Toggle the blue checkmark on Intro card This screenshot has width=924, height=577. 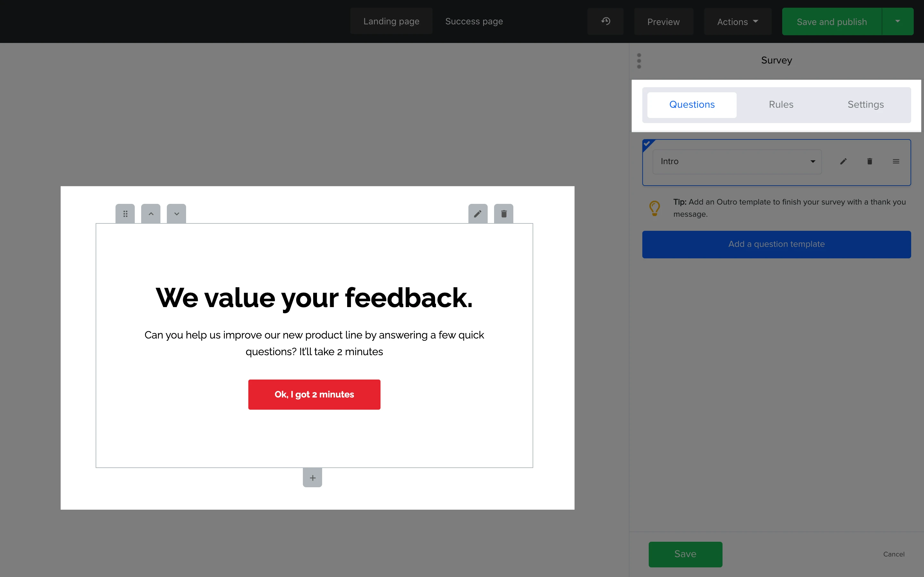[x=647, y=144]
